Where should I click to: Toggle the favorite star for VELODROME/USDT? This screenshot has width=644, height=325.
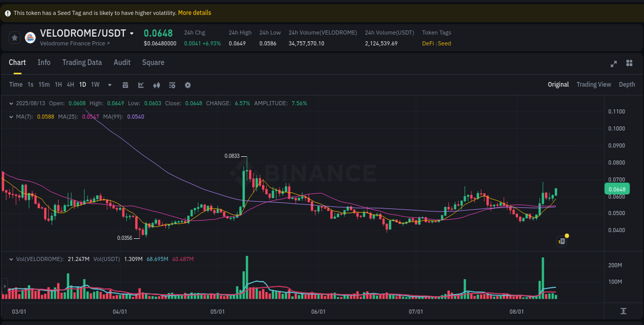tap(14, 37)
